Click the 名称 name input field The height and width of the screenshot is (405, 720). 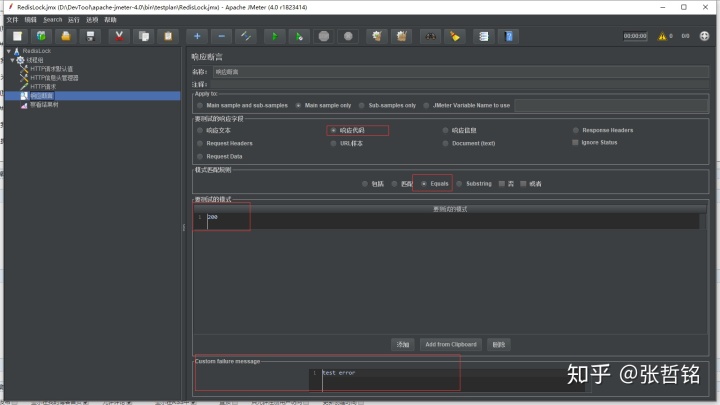coord(461,72)
